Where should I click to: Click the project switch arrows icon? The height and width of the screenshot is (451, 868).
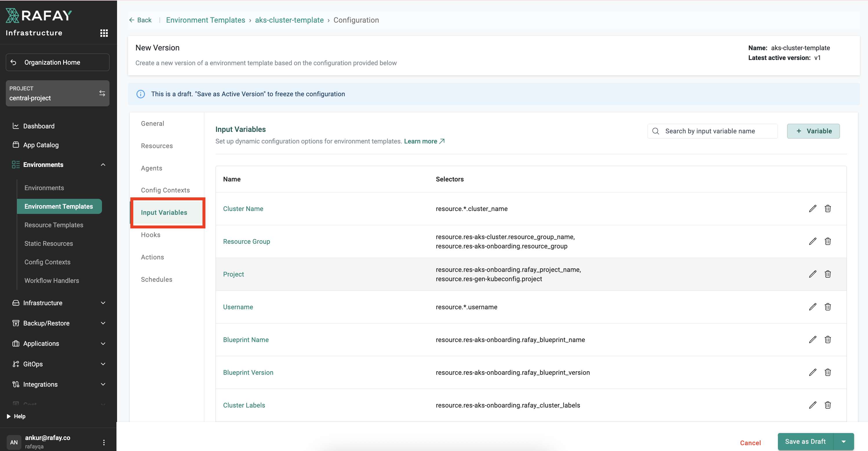pyautogui.click(x=102, y=93)
